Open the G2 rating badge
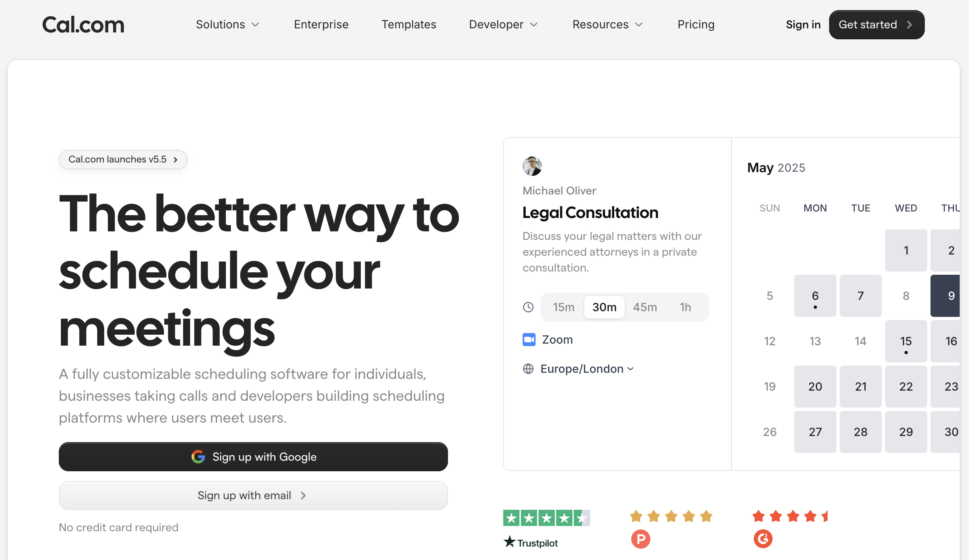The height and width of the screenshot is (560, 969). point(790,529)
